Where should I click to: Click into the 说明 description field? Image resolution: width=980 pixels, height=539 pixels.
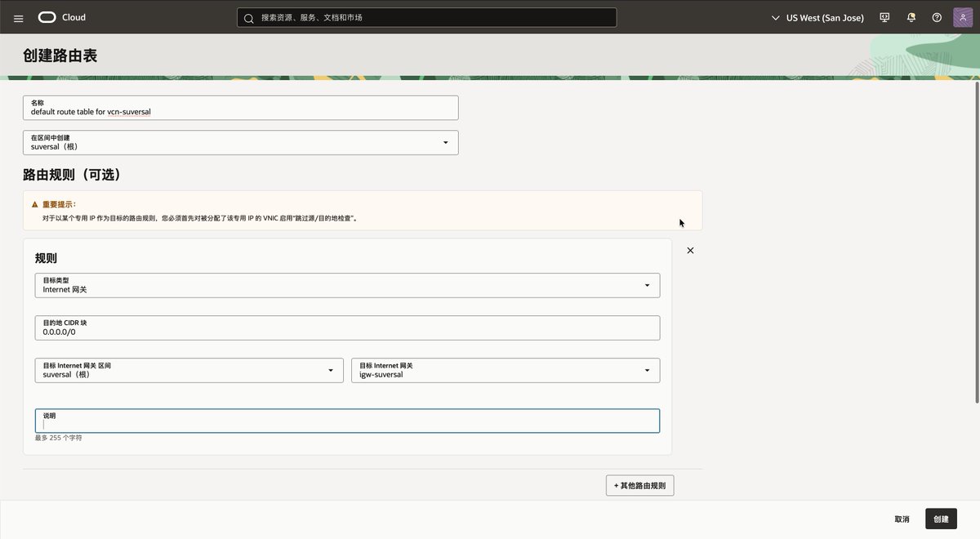pyautogui.click(x=347, y=421)
